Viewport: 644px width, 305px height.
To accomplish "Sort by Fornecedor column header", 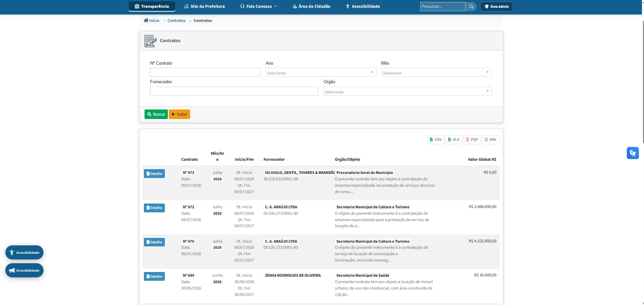I will 274,159.
